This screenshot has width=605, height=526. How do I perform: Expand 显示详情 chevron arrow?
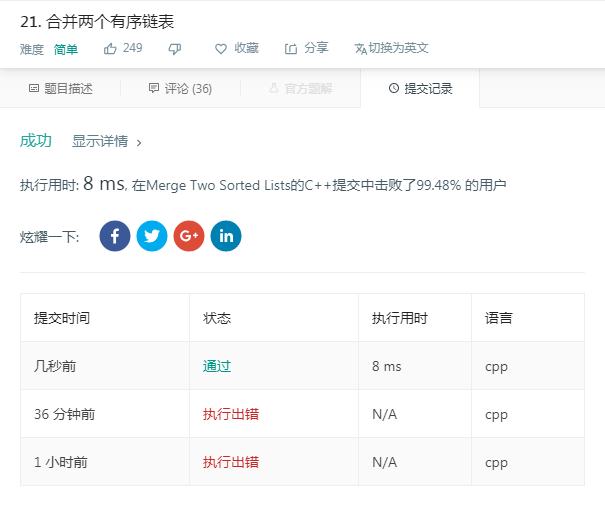[139, 143]
